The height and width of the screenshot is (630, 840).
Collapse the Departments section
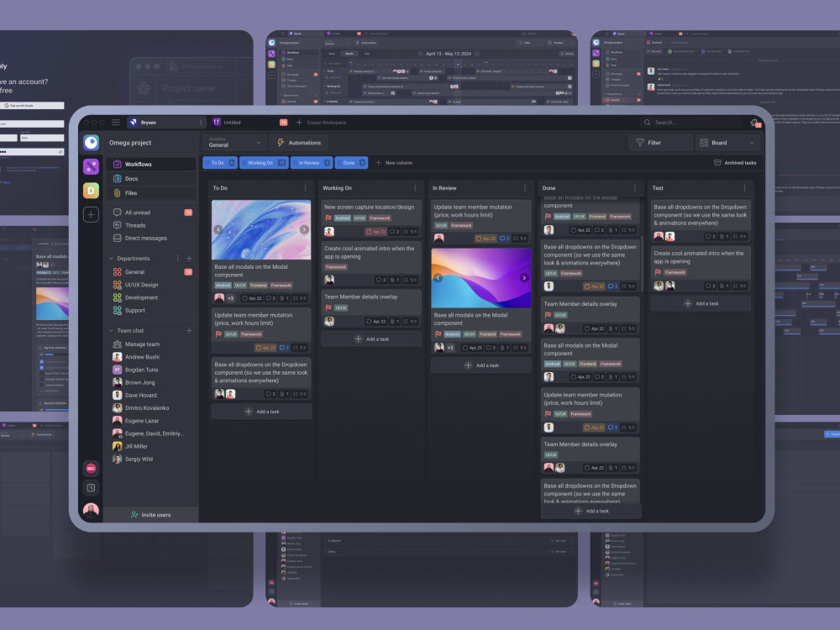[x=112, y=258]
